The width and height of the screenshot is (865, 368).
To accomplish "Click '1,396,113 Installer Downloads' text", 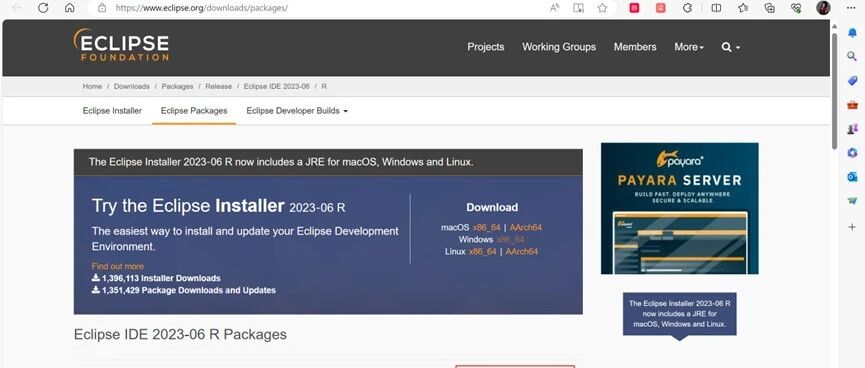I will click(161, 278).
